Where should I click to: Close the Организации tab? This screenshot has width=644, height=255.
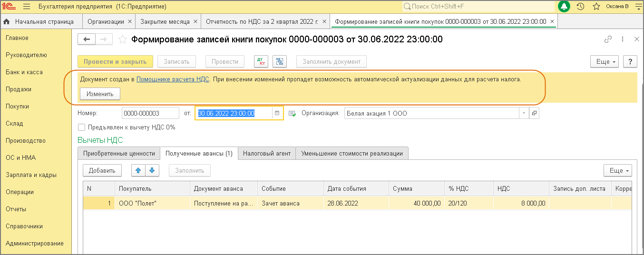[x=130, y=21]
